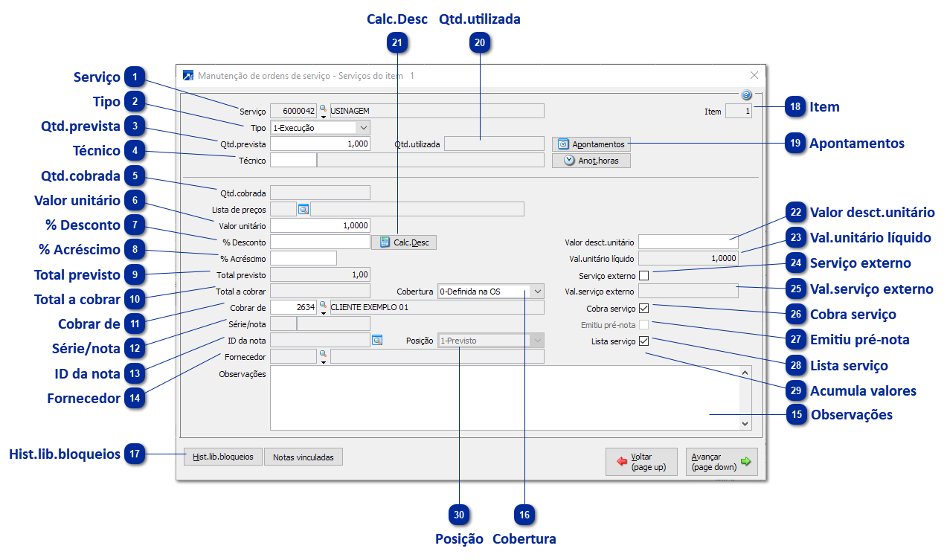Open the Lista de preços lookup icon

(x=304, y=209)
